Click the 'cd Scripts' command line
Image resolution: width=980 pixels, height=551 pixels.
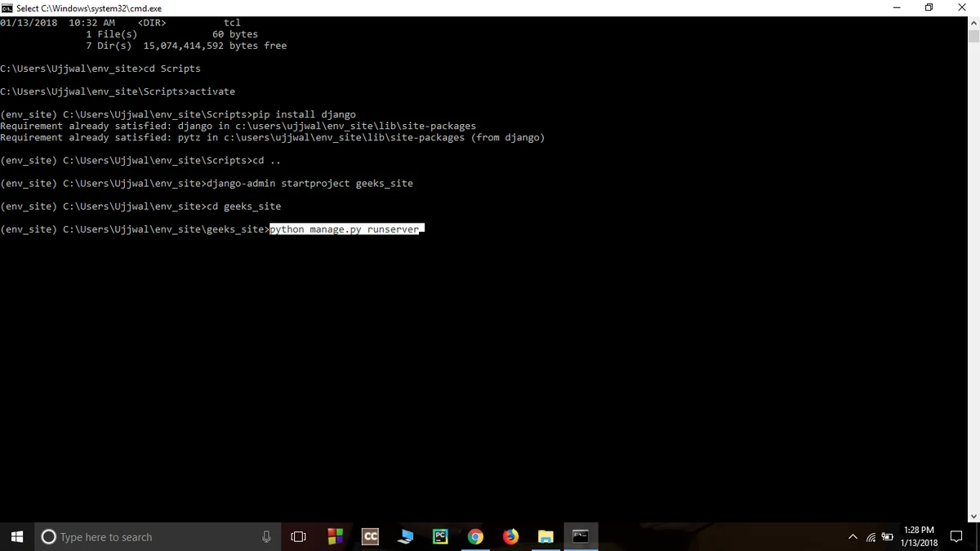(x=100, y=69)
